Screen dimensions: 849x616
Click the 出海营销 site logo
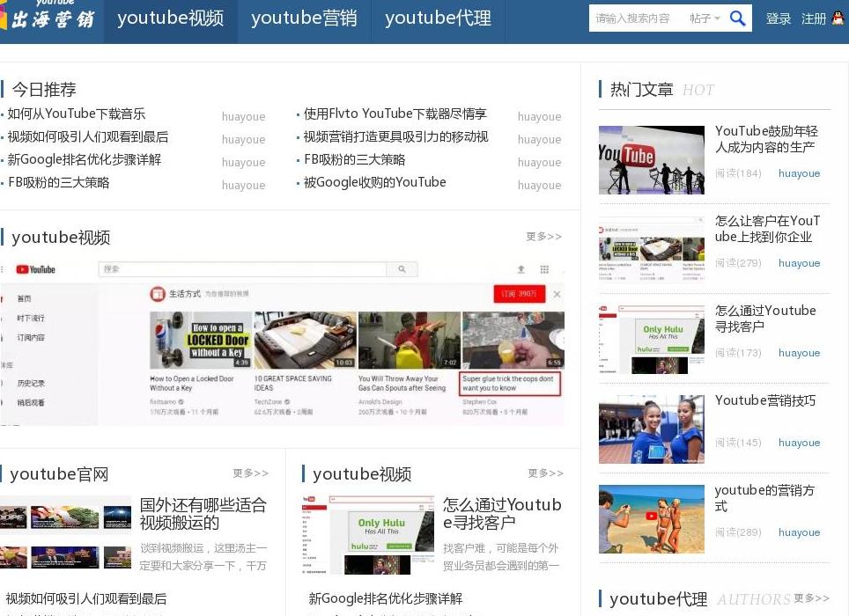48,16
